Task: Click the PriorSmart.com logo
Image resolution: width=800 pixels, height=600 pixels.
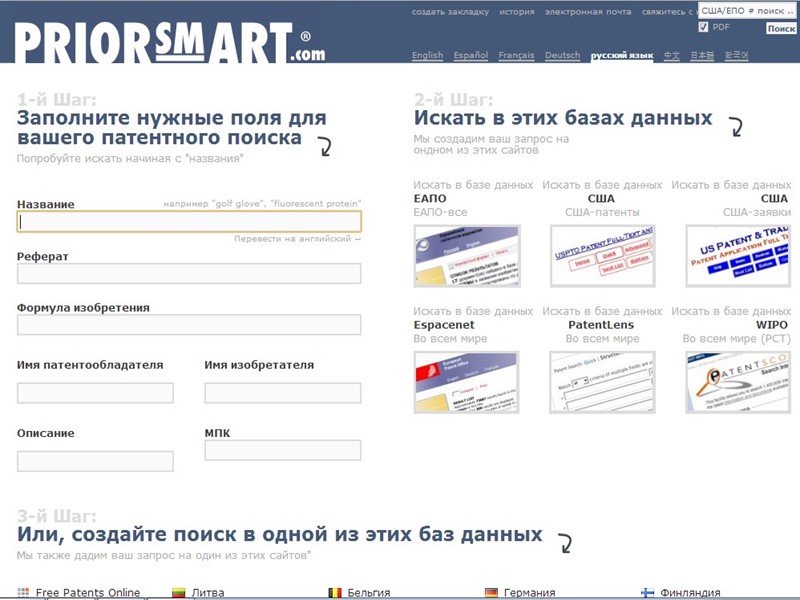Action: coord(169,43)
